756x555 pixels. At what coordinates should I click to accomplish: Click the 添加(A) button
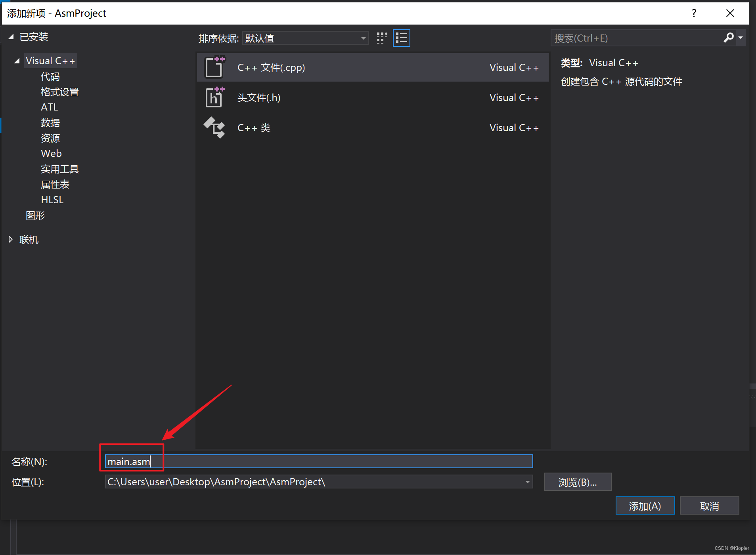click(x=645, y=506)
